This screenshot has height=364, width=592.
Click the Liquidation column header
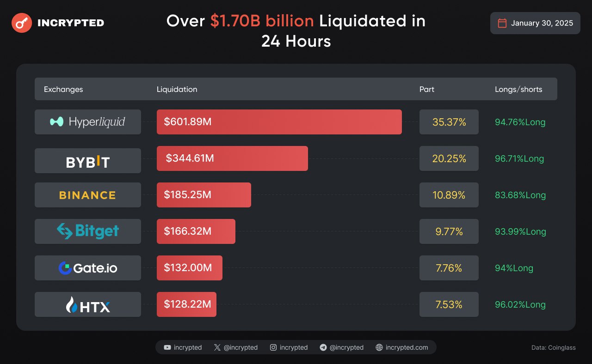[177, 89]
